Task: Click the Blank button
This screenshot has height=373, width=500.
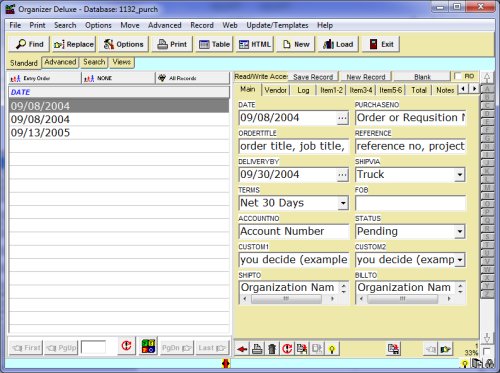Action: [x=422, y=77]
